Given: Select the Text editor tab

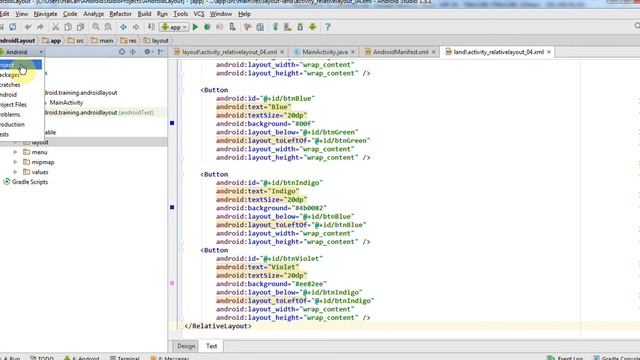Looking at the screenshot, I should 211,346.
